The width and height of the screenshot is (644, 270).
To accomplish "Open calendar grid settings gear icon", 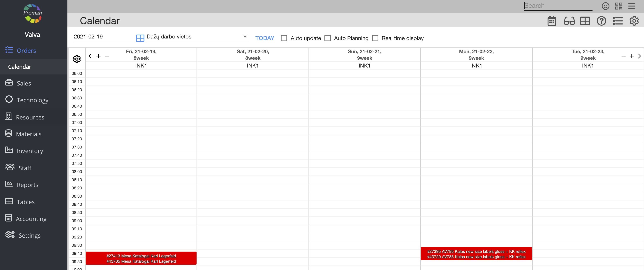I will (x=77, y=59).
